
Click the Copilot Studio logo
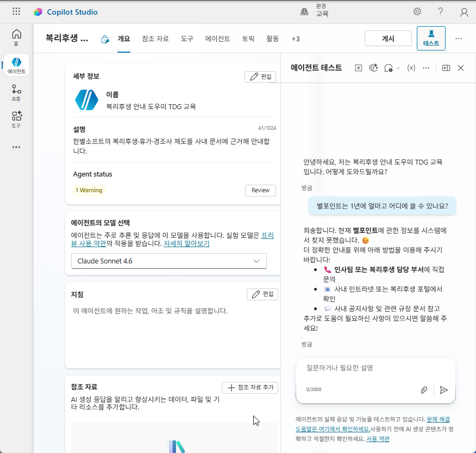[38, 12]
